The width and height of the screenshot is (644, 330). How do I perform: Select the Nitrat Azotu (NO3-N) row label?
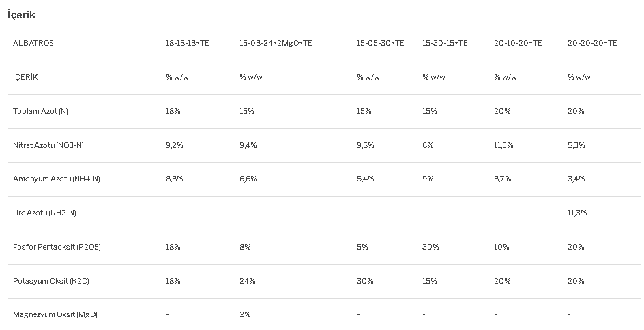(48, 145)
